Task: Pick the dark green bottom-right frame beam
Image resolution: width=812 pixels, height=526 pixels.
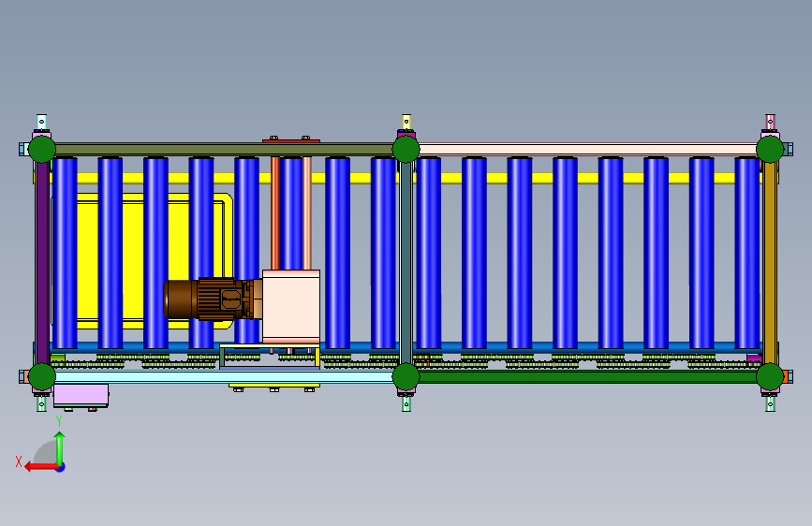Action: (588, 377)
